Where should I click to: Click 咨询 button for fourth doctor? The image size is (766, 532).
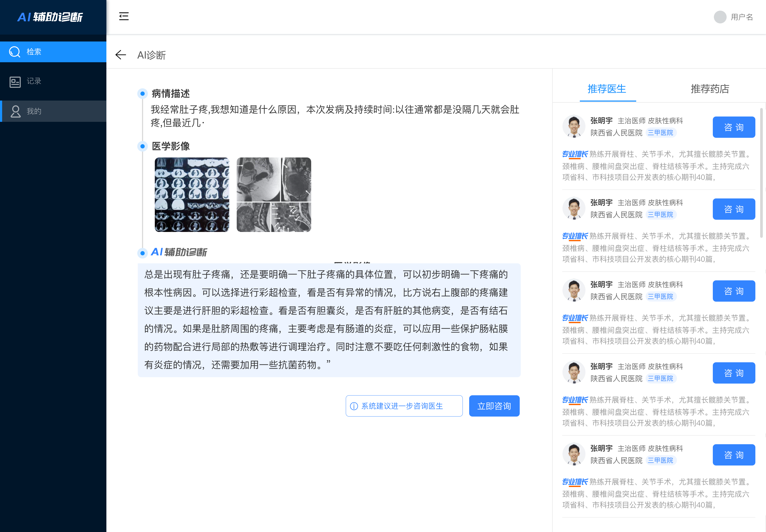coord(734,373)
